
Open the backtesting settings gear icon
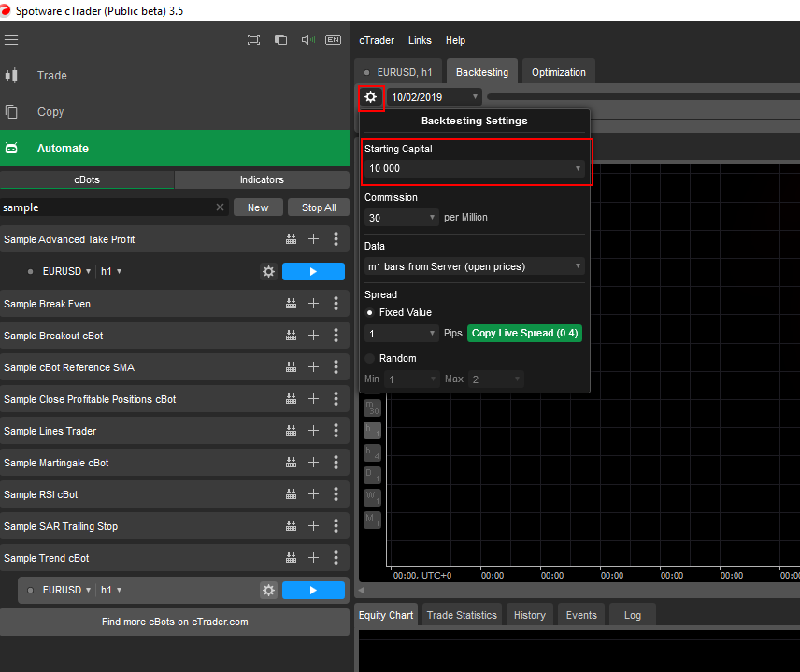click(371, 97)
